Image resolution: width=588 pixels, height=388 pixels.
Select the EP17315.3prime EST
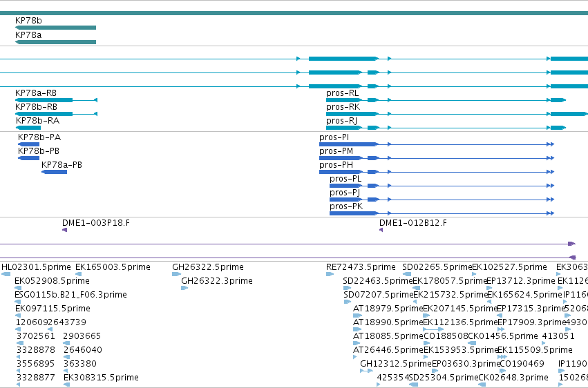point(500,316)
